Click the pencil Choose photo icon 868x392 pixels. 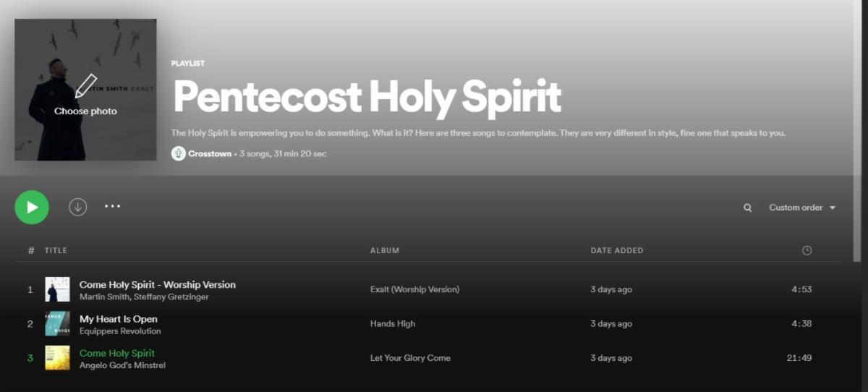pos(85,87)
